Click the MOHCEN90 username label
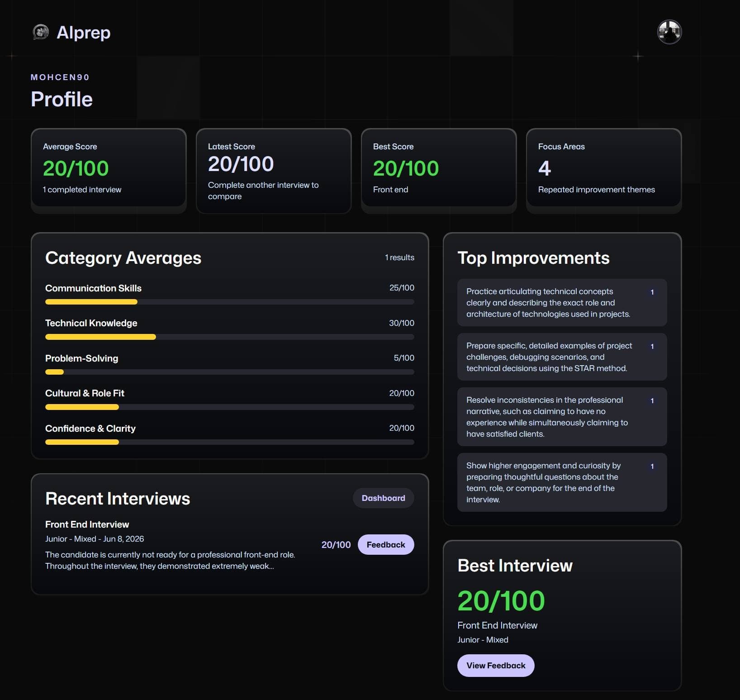740x700 pixels. click(60, 77)
